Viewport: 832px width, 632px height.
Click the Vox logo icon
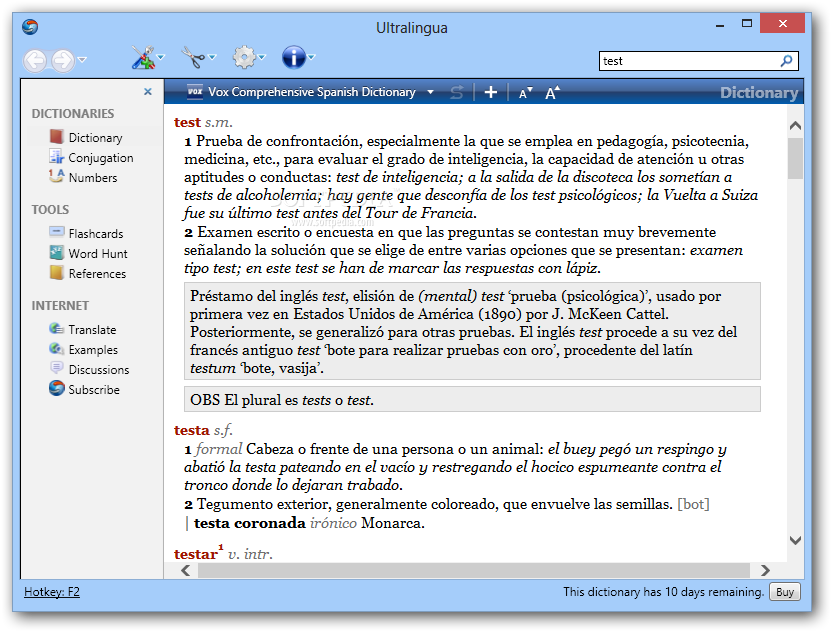[x=195, y=92]
